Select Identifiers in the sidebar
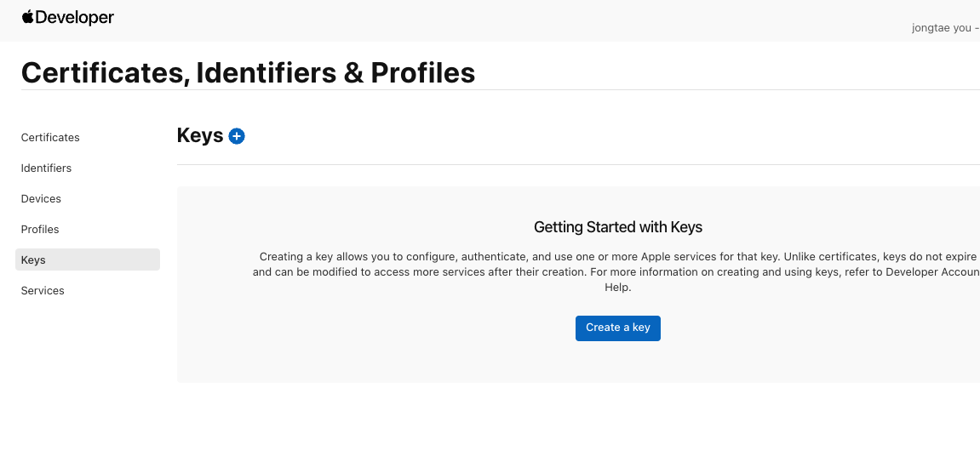This screenshot has width=980, height=462. point(46,168)
